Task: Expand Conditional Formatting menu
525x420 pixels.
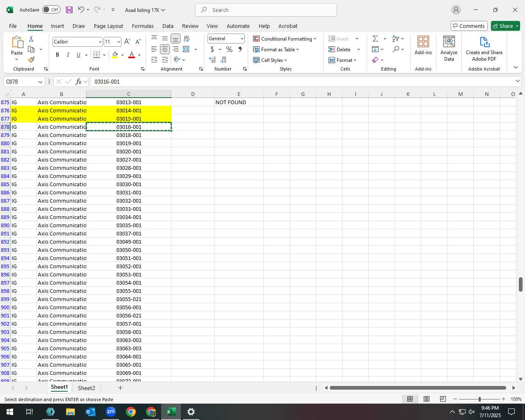Action: tap(285, 39)
